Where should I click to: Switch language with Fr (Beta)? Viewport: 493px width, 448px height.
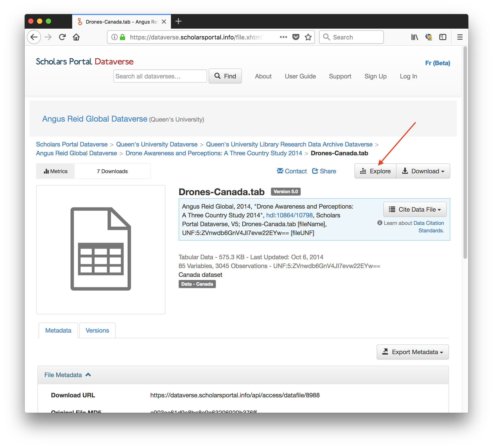(x=437, y=63)
